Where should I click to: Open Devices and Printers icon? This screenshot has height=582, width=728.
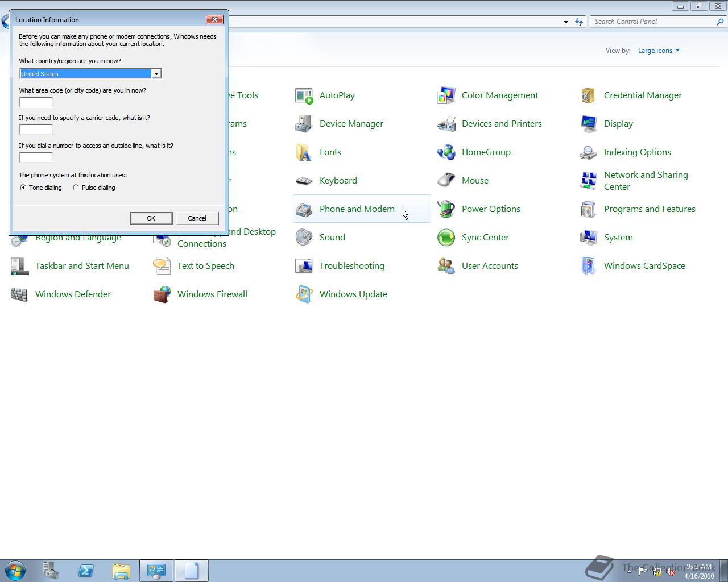click(446, 124)
